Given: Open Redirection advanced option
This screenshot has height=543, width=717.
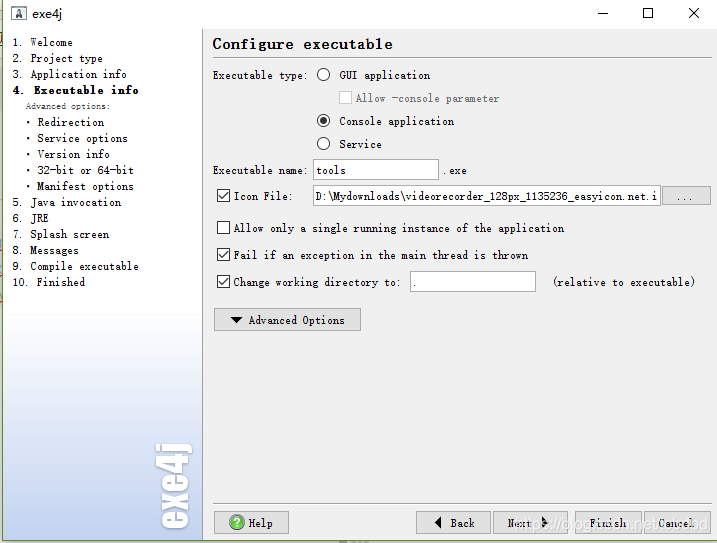Looking at the screenshot, I should click(71, 122).
